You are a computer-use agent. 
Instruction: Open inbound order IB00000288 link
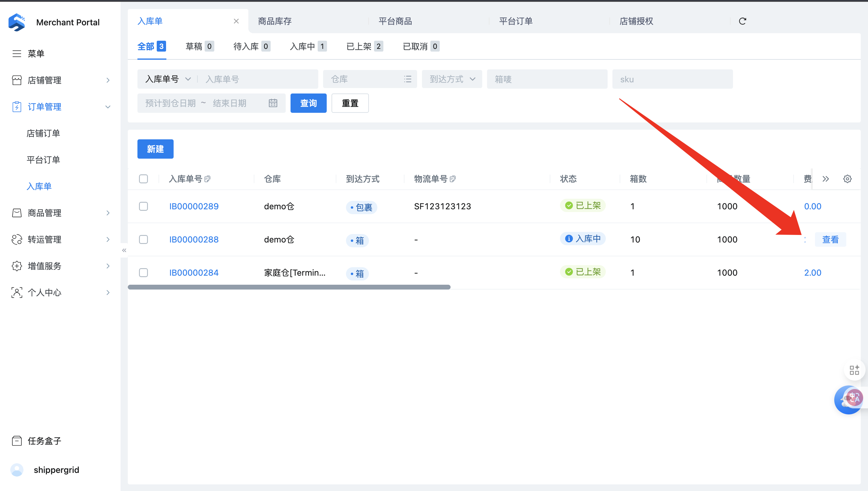194,239
